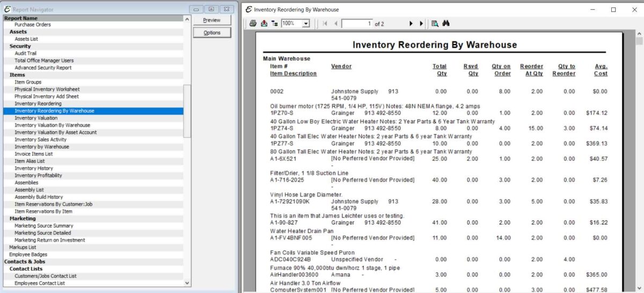Select Advanced Security Report

pos(43,68)
